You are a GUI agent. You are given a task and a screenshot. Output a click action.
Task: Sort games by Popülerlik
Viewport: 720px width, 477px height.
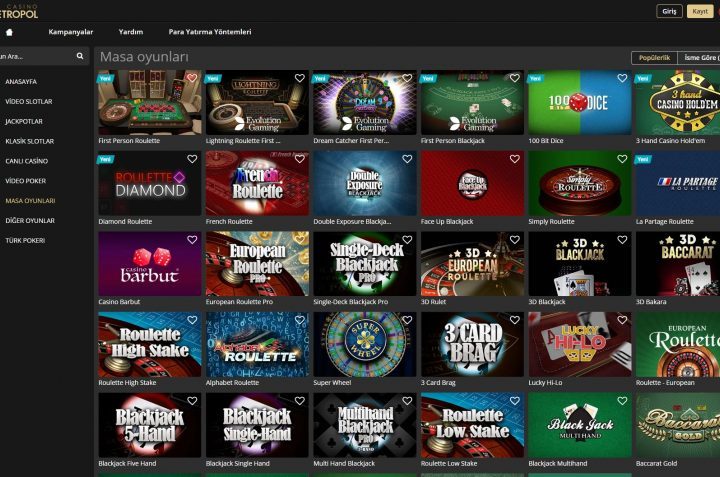coord(654,58)
